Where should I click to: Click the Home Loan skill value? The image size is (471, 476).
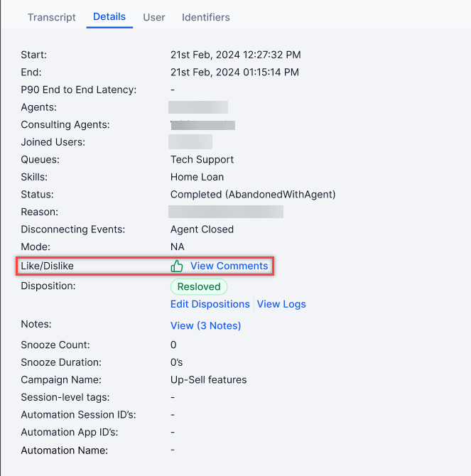coord(197,177)
